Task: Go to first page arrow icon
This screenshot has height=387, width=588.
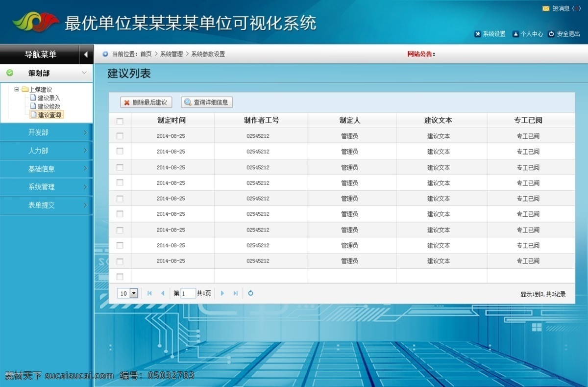Action: [149, 293]
